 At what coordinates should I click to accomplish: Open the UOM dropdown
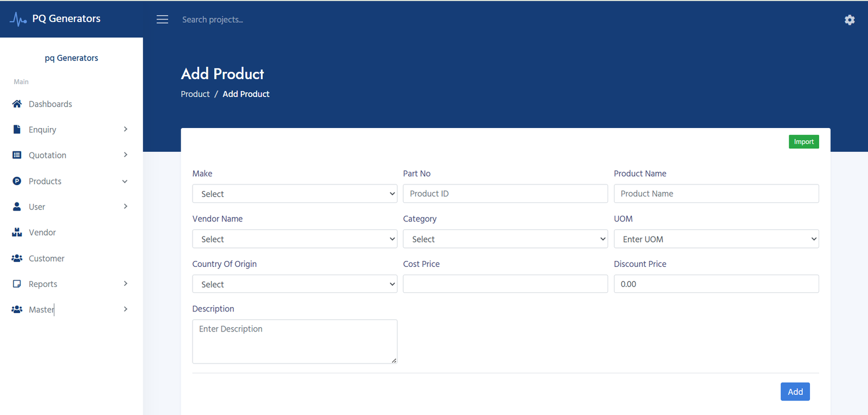point(716,239)
